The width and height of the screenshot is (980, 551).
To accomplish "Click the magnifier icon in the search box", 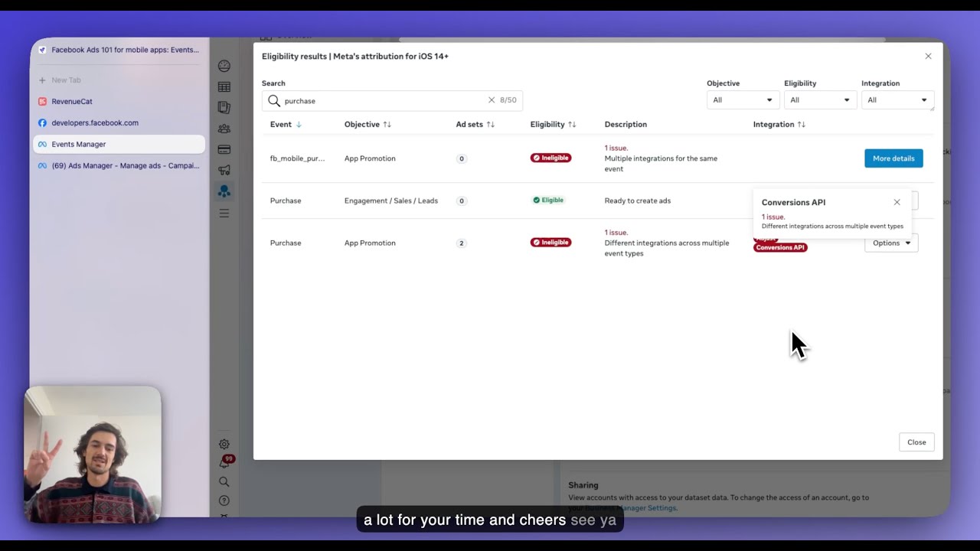I will click(274, 100).
